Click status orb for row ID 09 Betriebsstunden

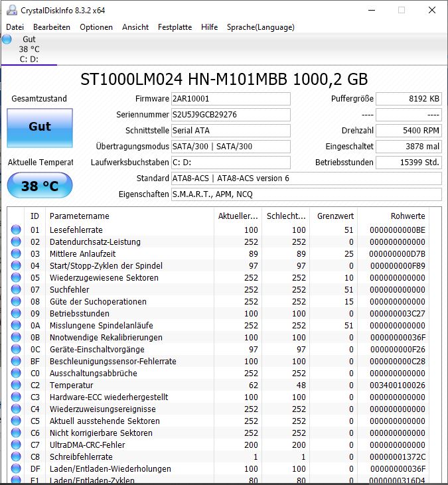(16, 313)
